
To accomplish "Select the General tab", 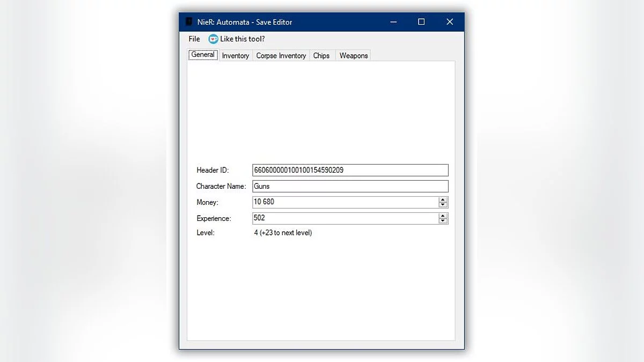I will pyautogui.click(x=203, y=55).
